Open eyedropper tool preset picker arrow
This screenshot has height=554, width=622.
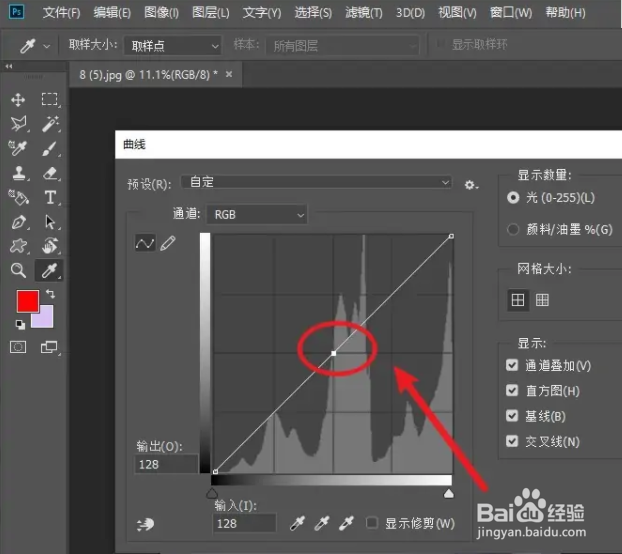47,46
